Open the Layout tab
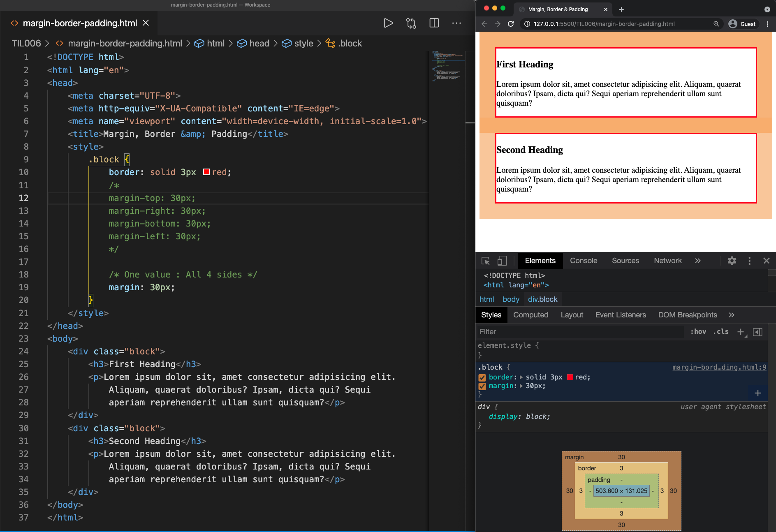This screenshot has height=532, width=776. pyautogui.click(x=572, y=315)
